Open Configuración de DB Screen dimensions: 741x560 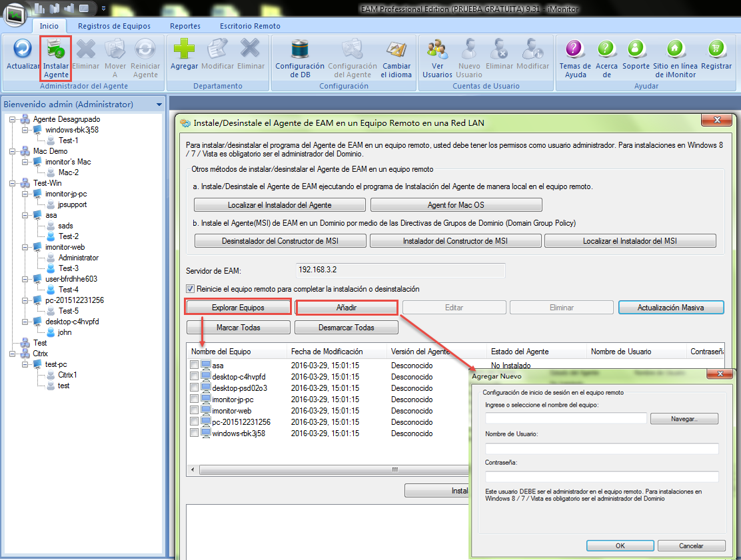300,50
